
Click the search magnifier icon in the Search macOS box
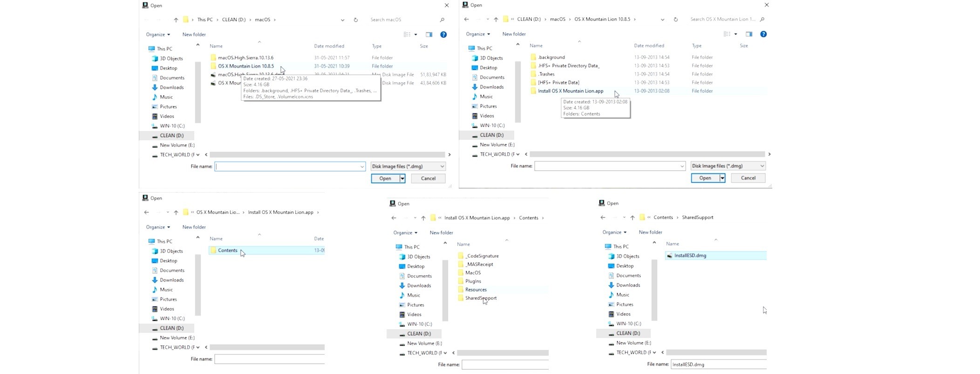point(442,20)
